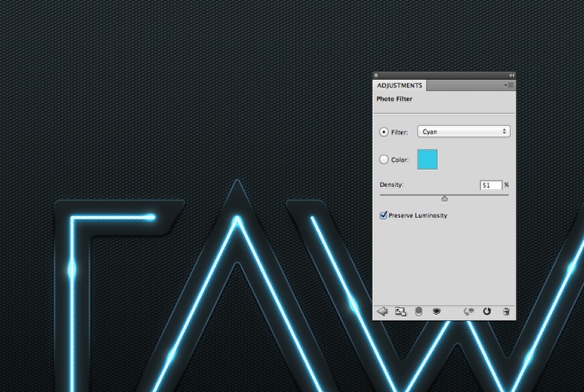Return to the adjustment list with back arrow
The image size is (584, 392).
(x=382, y=311)
